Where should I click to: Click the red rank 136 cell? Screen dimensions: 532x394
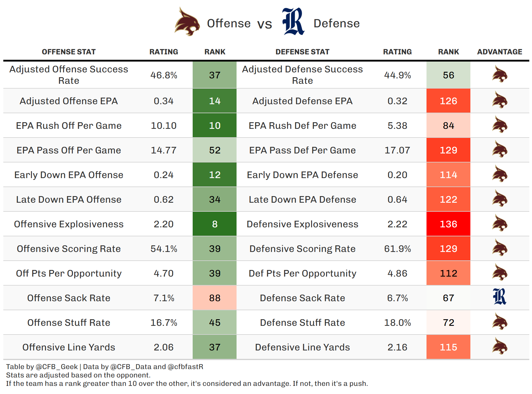[x=448, y=224]
